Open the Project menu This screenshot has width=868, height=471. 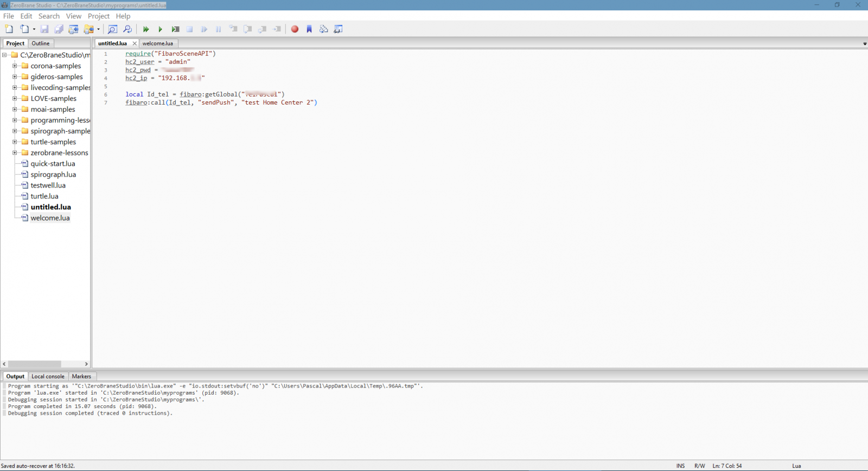99,16
